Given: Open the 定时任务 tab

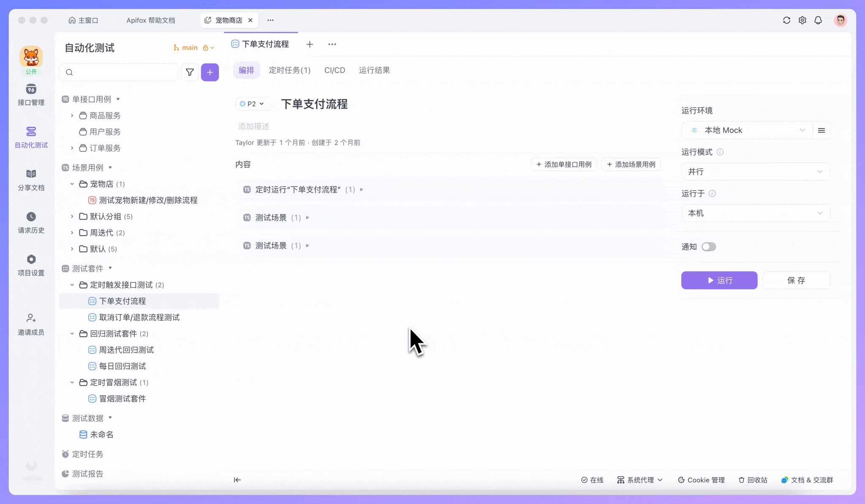Looking at the screenshot, I should pyautogui.click(x=290, y=70).
